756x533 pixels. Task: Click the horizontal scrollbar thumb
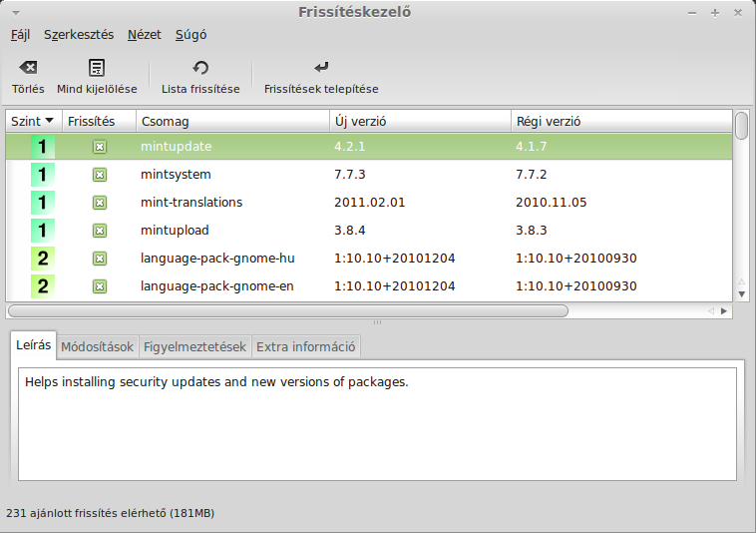(x=288, y=311)
